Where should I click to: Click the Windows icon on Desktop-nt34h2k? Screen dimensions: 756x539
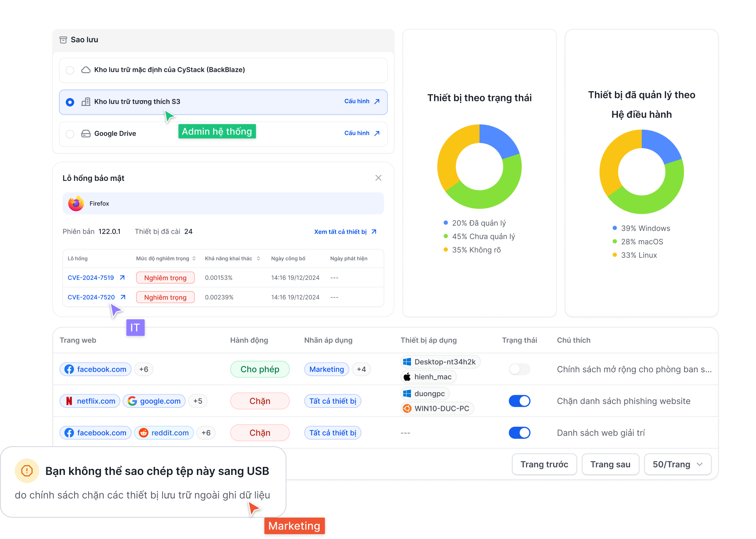407,362
